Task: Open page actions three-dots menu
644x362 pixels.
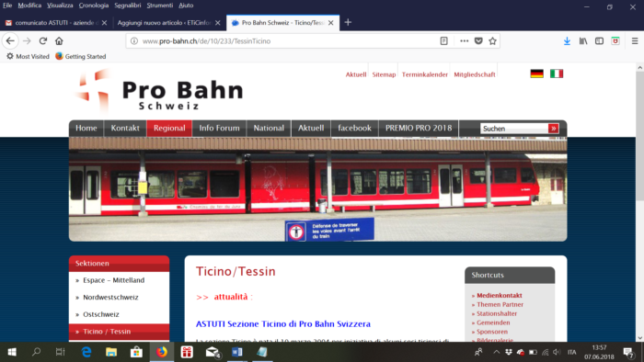Action: tap(464, 41)
